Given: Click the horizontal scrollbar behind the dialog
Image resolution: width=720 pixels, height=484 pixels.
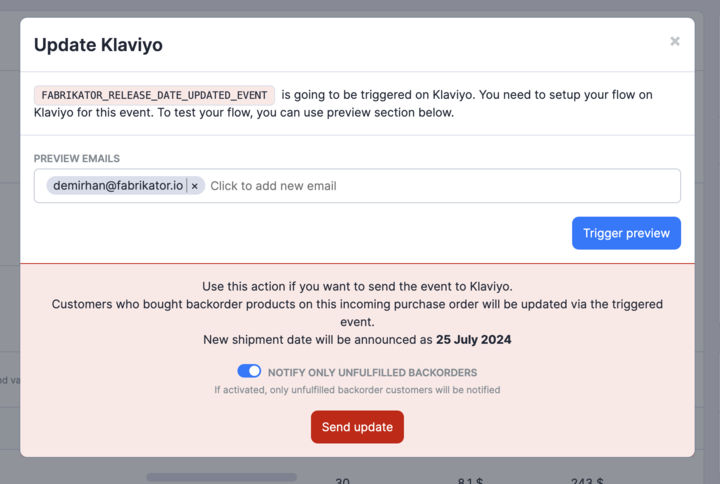Looking at the screenshot, I should tap(221, 477).
